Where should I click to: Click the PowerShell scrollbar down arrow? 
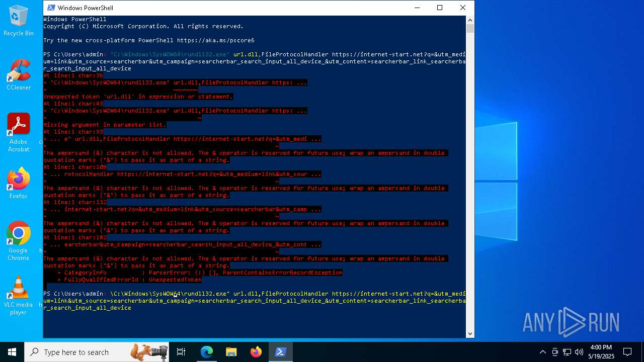[x=470, y=333]
